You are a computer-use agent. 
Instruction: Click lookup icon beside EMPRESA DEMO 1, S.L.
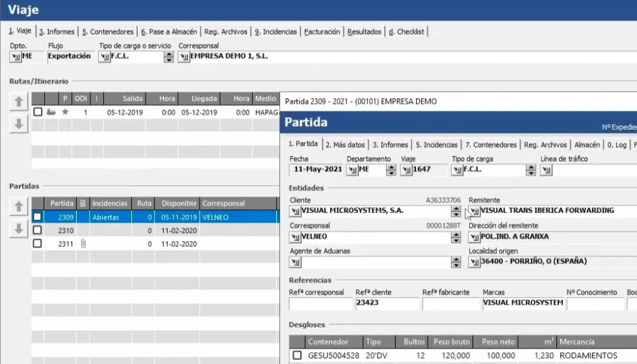tap(184, 57)
